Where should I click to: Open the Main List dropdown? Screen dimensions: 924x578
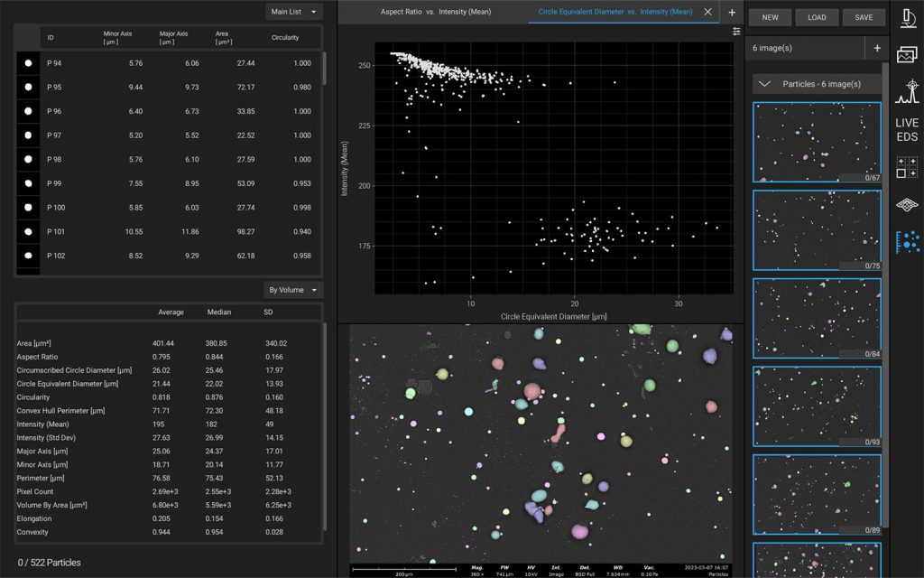(x=295, y=12)
